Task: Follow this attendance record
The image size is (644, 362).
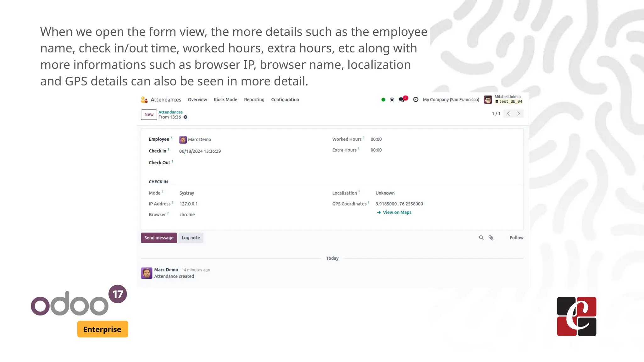Action: point(516,238)
